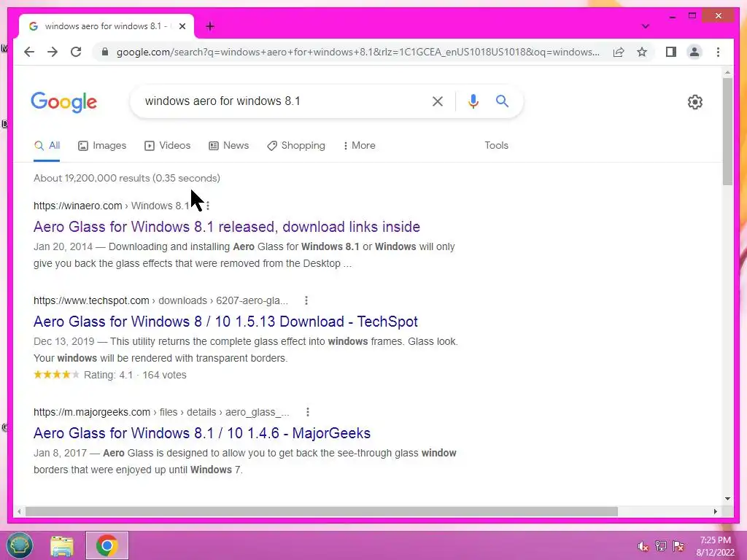
Task: Close the windows aero search tab
Action: [x=182, y=27]
